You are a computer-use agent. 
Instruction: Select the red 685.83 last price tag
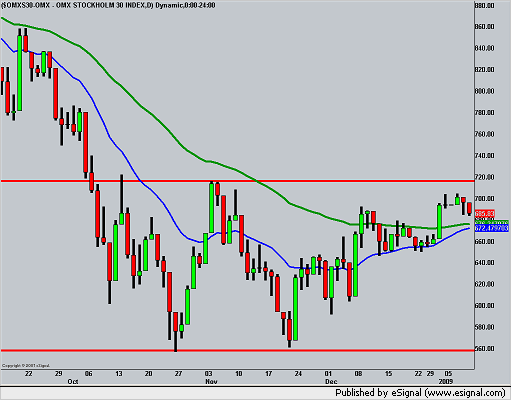click(485, 213)
